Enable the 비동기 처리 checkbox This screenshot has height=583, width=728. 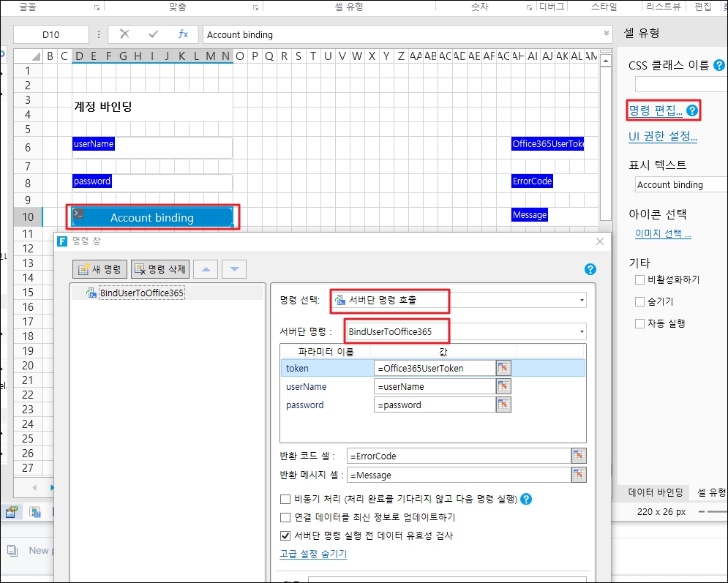(285, 500)
